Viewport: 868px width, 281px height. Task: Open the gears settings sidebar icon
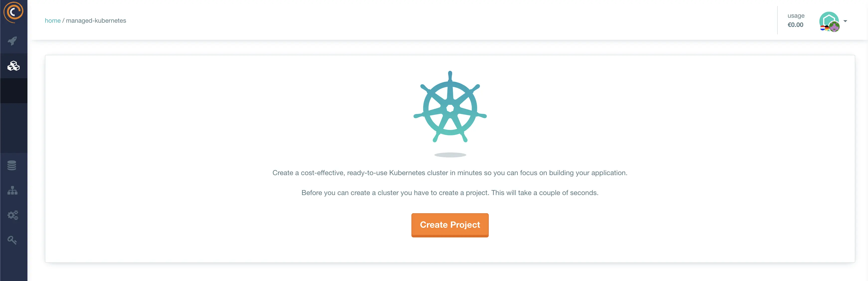tap(13, 215)
